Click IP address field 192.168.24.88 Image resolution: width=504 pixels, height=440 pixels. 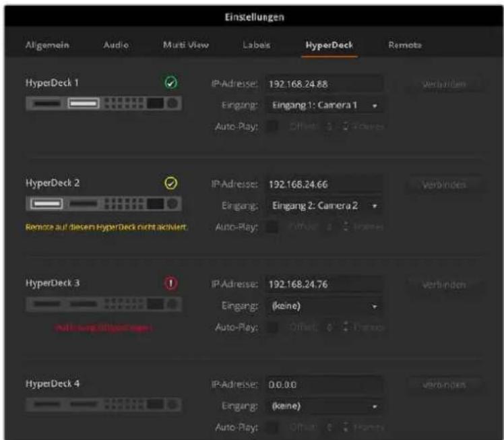324,84
